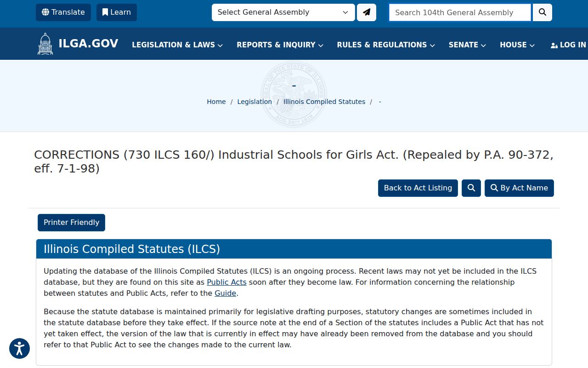Click the search icon beside Act Listing
The image size is (588, 368).
point(471,188)
